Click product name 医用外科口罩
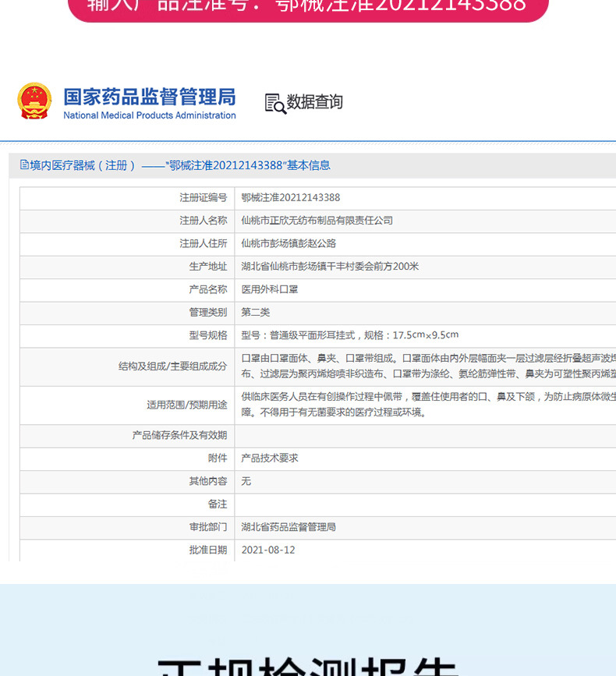The height and width of the screenshot is (676, 616). 270,289
